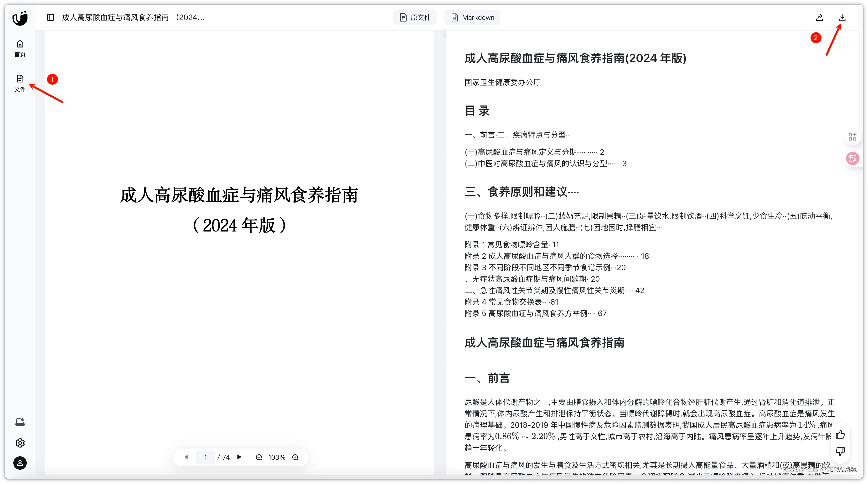Click the share export icon
This screenshot has height=484, width=868.
819,17
